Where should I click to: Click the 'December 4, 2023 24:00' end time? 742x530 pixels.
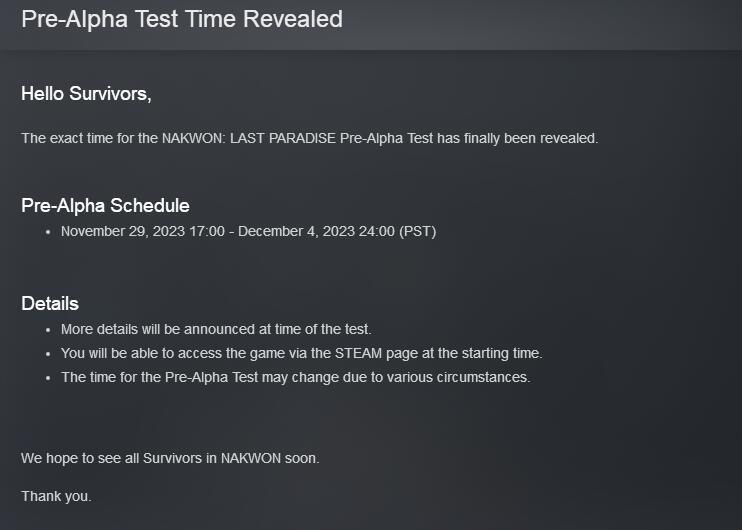[316, 231]
